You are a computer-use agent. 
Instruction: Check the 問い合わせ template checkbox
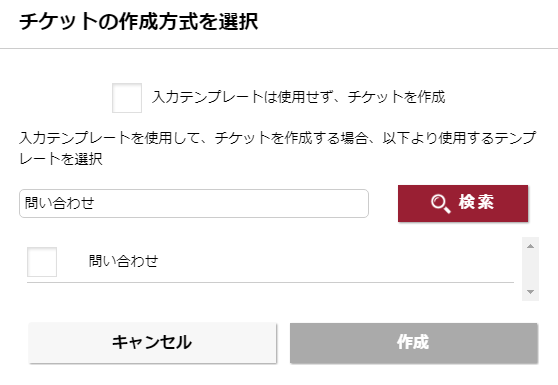click(42, 262)
